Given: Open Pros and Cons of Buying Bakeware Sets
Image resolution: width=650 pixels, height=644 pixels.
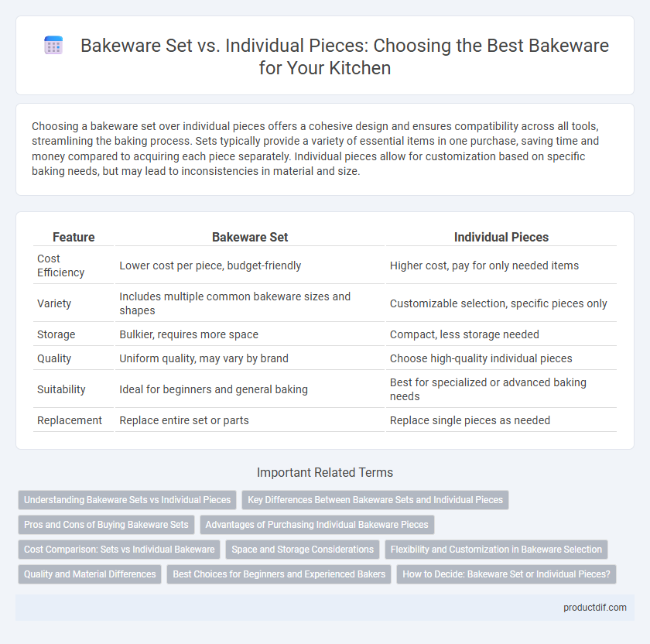Looking at the screenshot, I should click(106, 525).
